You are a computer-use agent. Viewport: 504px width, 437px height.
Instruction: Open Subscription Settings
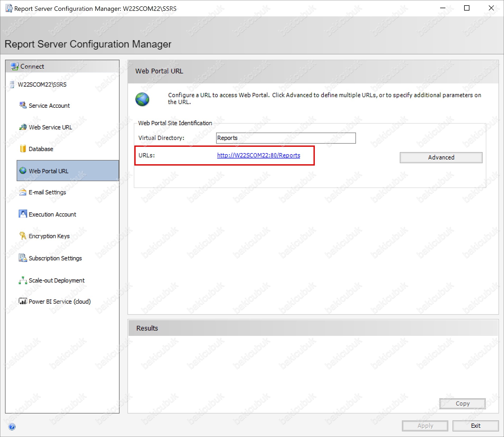tap(55, 258)
